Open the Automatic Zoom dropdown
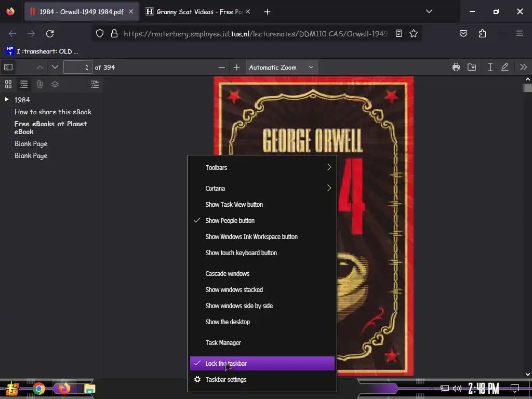This screenshot has height=399, width=532. click(282, 67)
